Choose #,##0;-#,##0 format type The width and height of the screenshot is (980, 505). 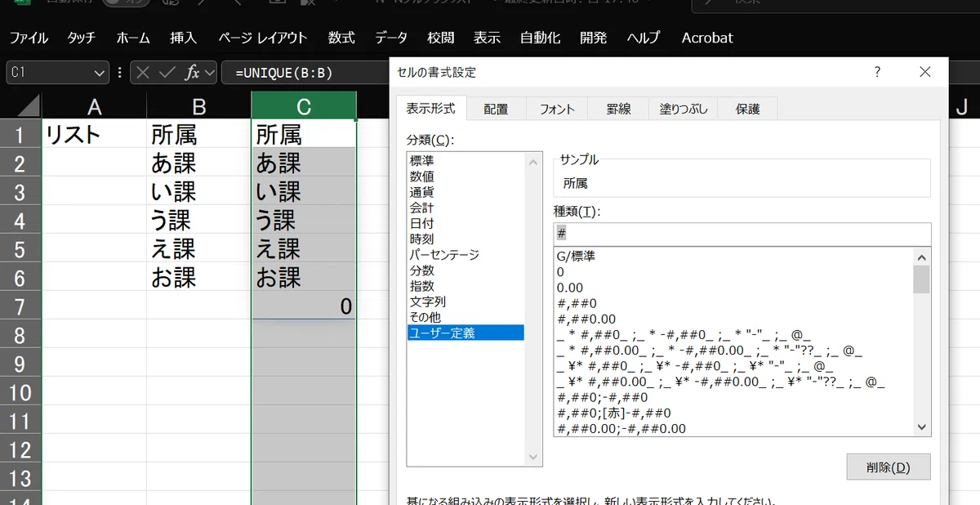pyautogui.click(x=733, y=397)
